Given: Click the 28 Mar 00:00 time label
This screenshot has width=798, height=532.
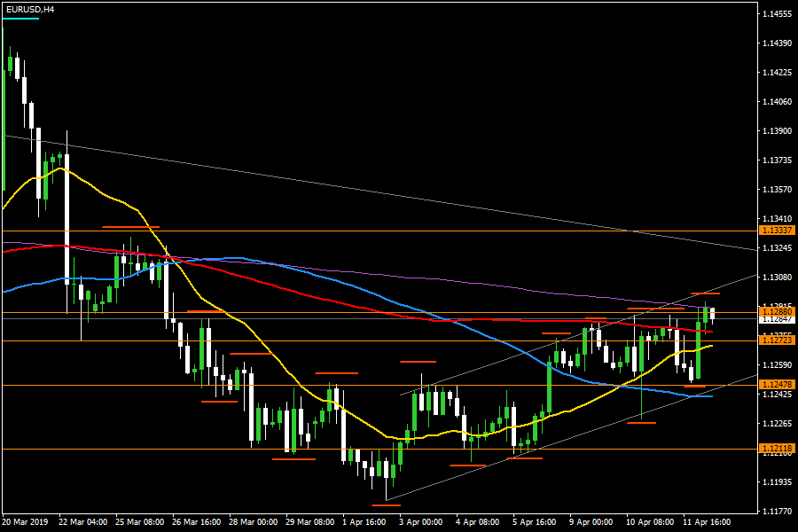Looking at the screenshot, I should [253, 522].
